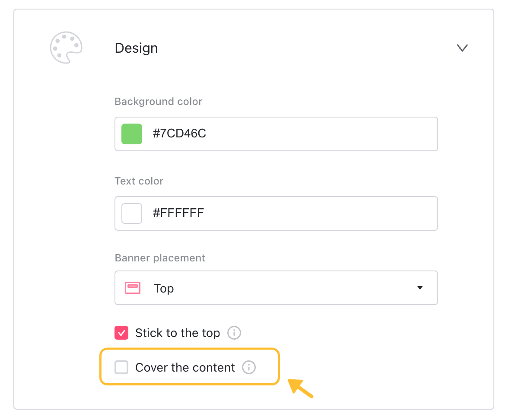Select the white text color swatch
509x420 pixels.
pos(131,213)
